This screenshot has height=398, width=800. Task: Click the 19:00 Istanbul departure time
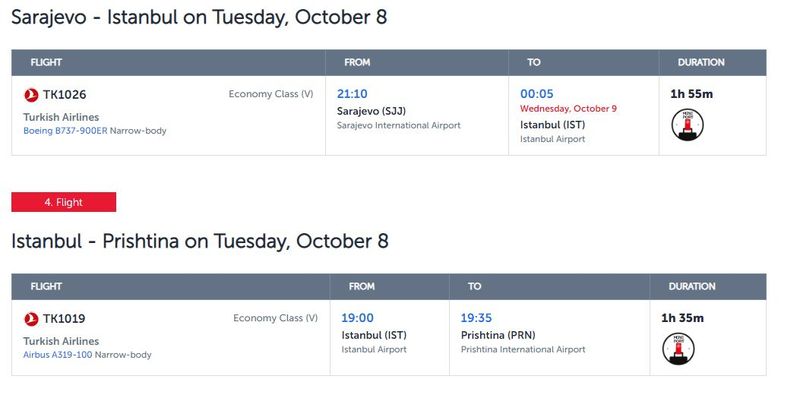358,318
